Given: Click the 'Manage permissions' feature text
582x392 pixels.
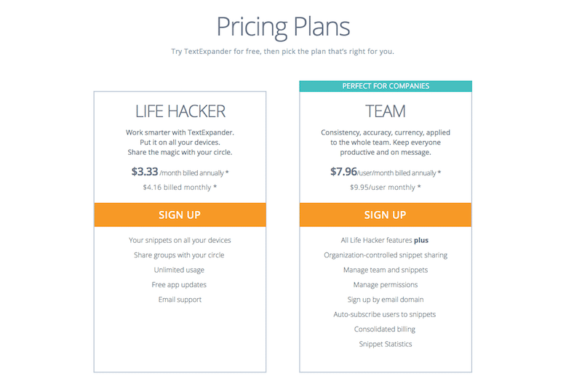Looking at the screenshot, I should (385, 284).
